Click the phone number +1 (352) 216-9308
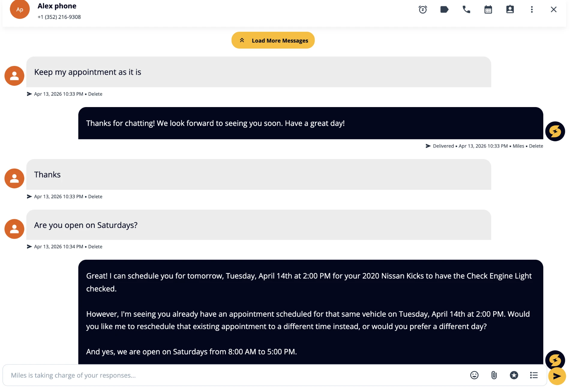 (59, 17)
